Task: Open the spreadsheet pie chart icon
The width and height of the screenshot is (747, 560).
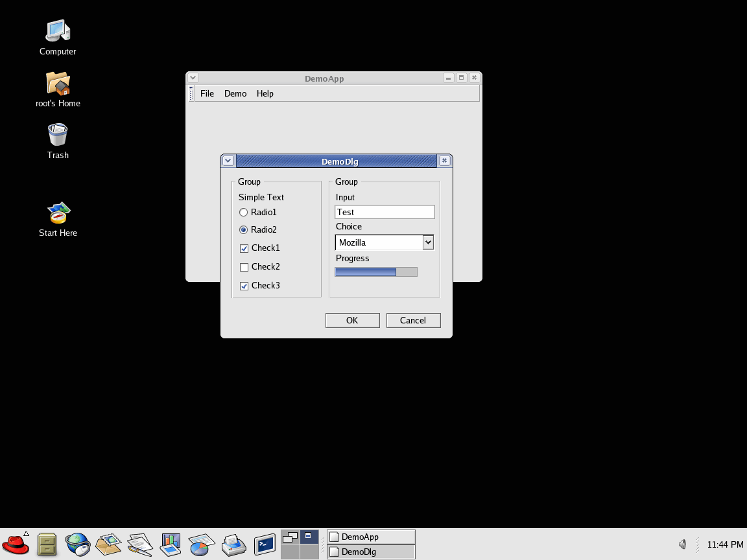Action: [202, 544]
